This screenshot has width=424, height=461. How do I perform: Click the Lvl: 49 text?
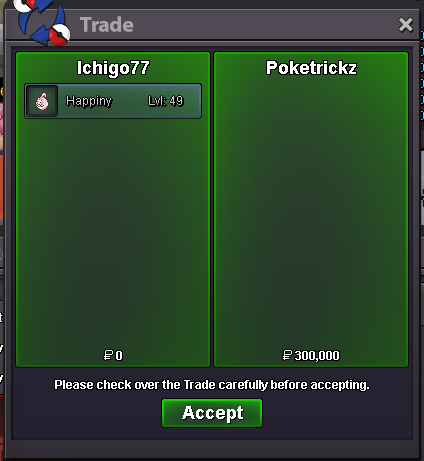point(166,101)
